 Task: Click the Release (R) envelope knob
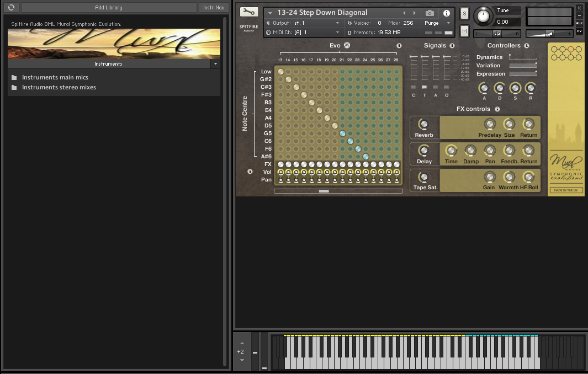pyautogui.click(x=530, y=88)
